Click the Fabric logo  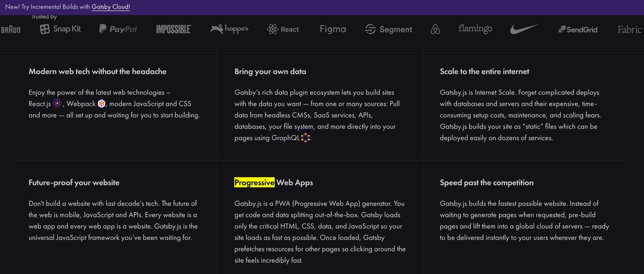pyautogui.click(x=630, y=30)
